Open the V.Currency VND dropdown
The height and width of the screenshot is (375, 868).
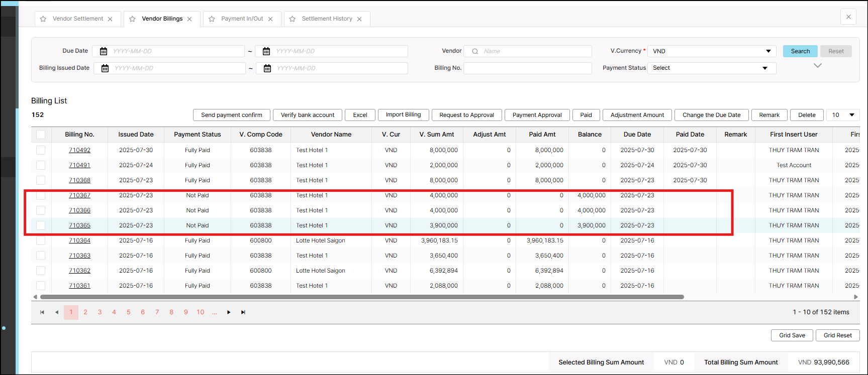(711, 51)
